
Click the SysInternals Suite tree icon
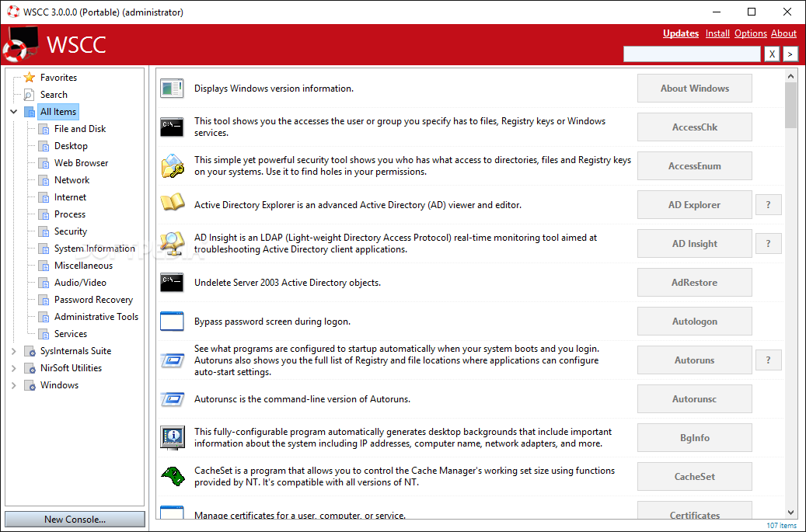[30, 351]
